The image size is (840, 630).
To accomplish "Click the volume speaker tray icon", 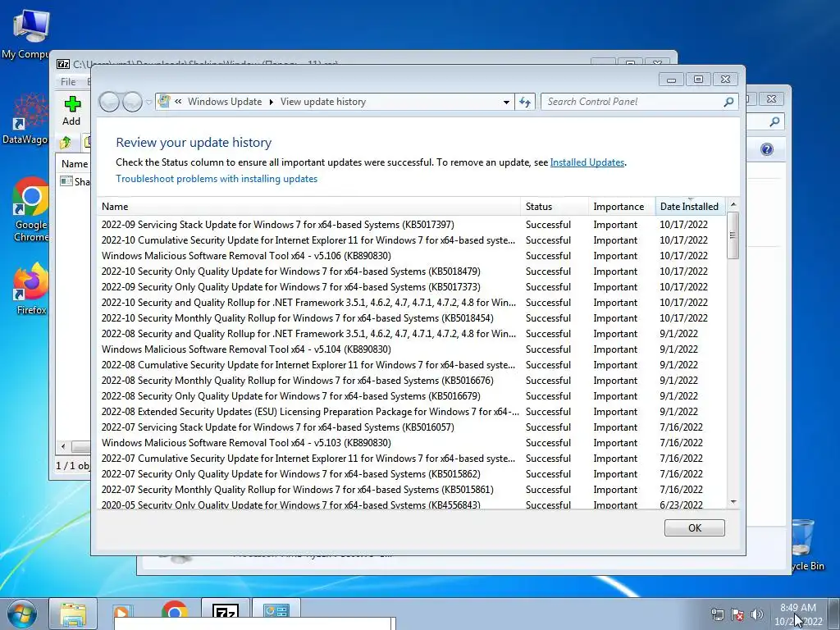I will tap(757, 614).
